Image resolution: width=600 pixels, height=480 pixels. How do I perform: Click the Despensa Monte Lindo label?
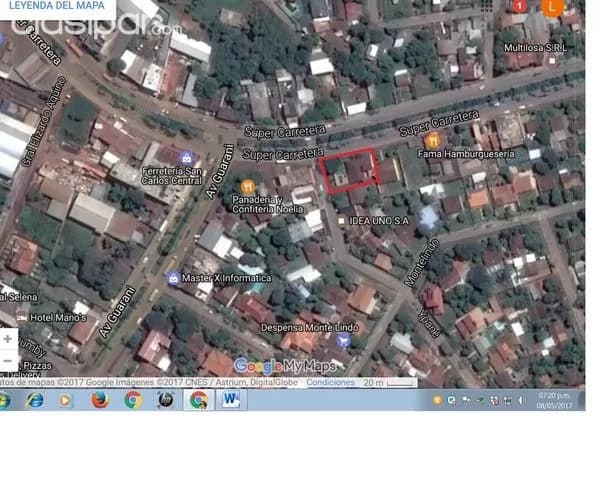pos(310,328)
